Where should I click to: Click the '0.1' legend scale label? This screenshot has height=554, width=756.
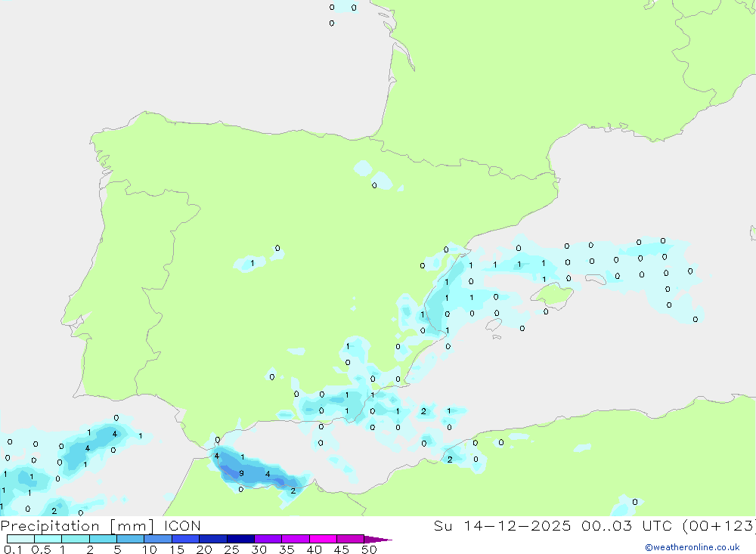click(x=13, y=549)
